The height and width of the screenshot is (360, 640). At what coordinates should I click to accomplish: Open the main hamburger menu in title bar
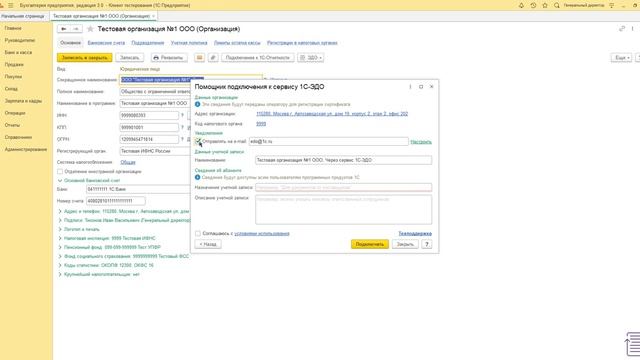11,5
